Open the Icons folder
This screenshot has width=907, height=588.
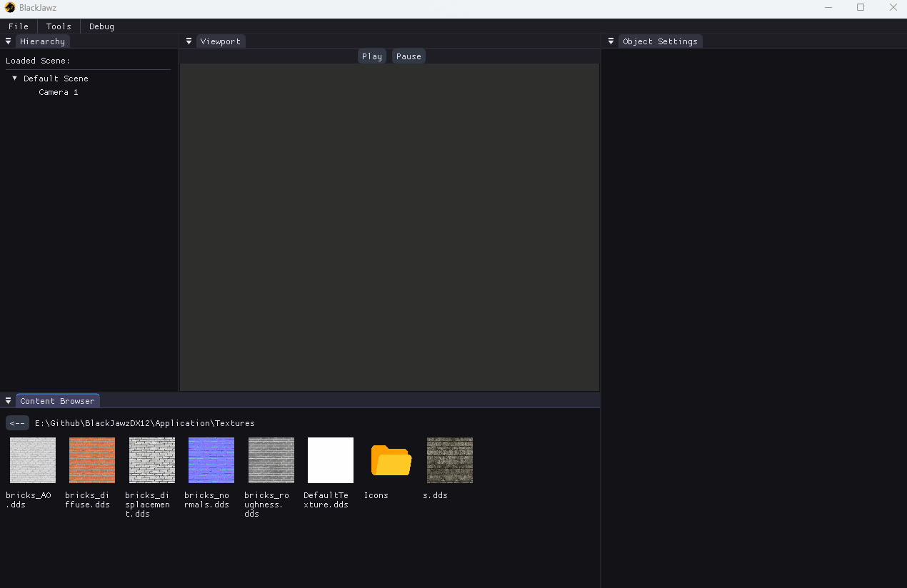click(391, 460)
